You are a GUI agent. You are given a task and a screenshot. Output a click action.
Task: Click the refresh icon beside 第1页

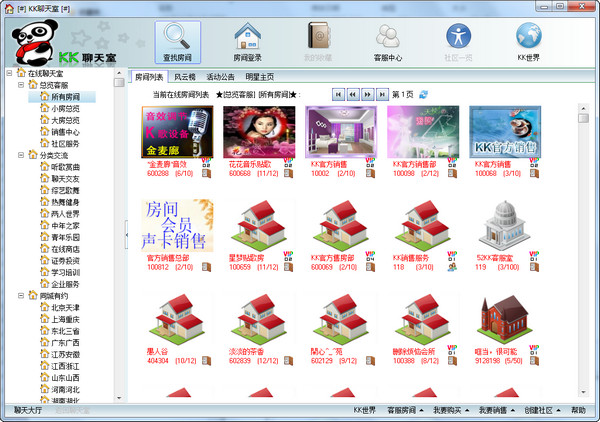tap(423, 94)
